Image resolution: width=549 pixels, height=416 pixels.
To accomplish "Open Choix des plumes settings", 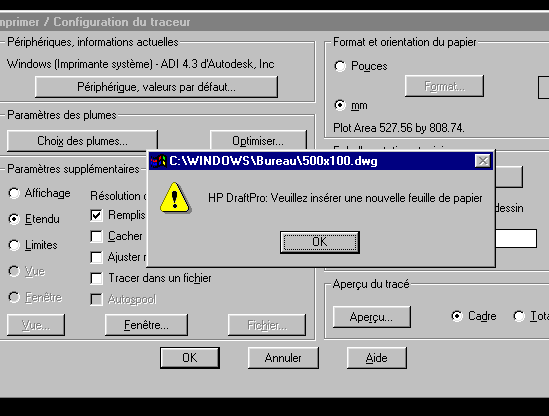I will [82, 141].
